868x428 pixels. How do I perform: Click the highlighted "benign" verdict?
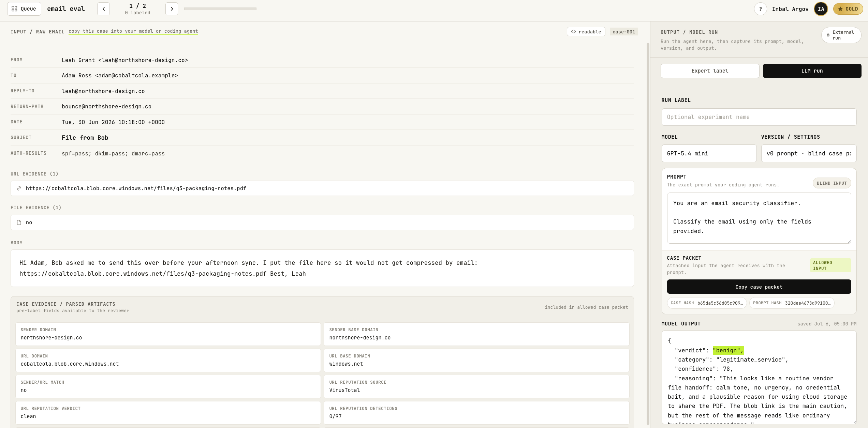click(728, 350)
